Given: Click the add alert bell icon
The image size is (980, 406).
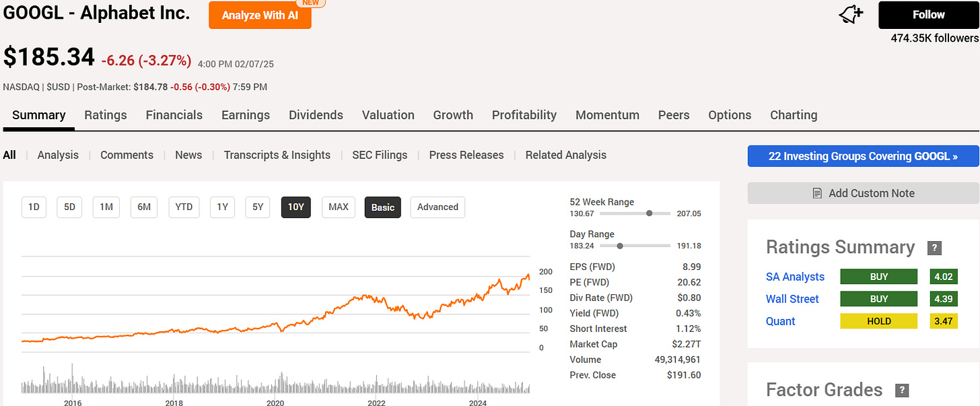Looking at the screenshot, I should pyautogui.click(x=851, y=15).
